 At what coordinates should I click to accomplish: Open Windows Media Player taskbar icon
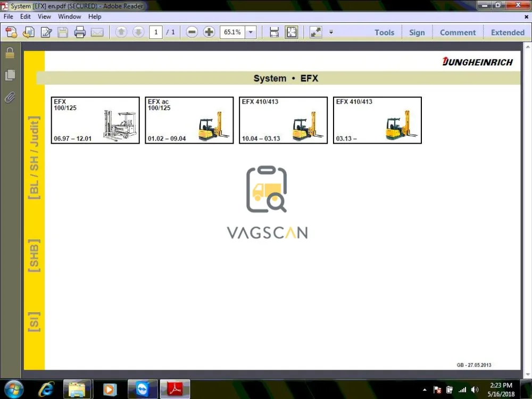click(109, 389)
